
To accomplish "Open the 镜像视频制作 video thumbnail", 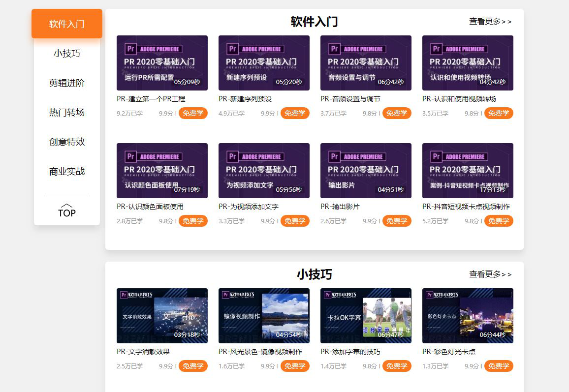I will [x=264, y=315].
